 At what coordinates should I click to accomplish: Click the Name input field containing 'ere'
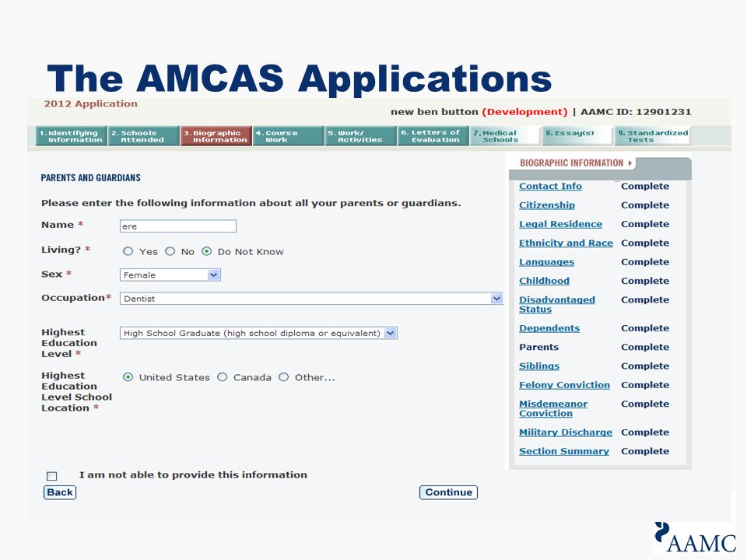pyautogui.click(x=177, y=226)
